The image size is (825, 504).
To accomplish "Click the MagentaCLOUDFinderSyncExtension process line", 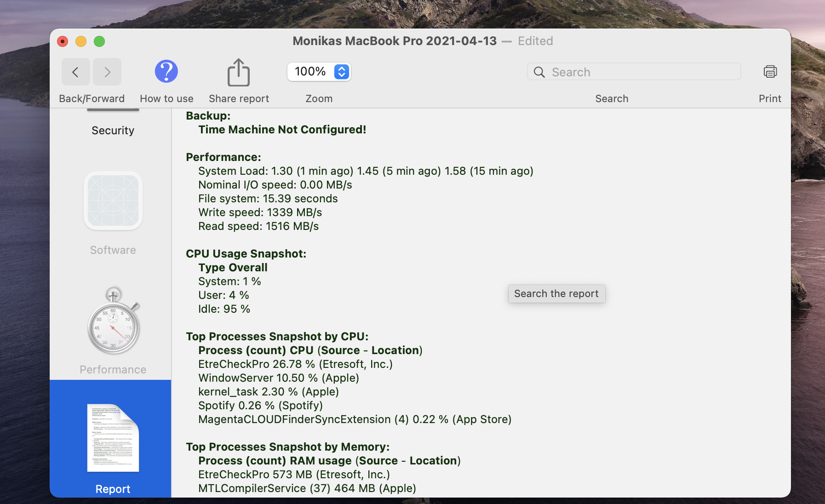I will coord(355,419).
